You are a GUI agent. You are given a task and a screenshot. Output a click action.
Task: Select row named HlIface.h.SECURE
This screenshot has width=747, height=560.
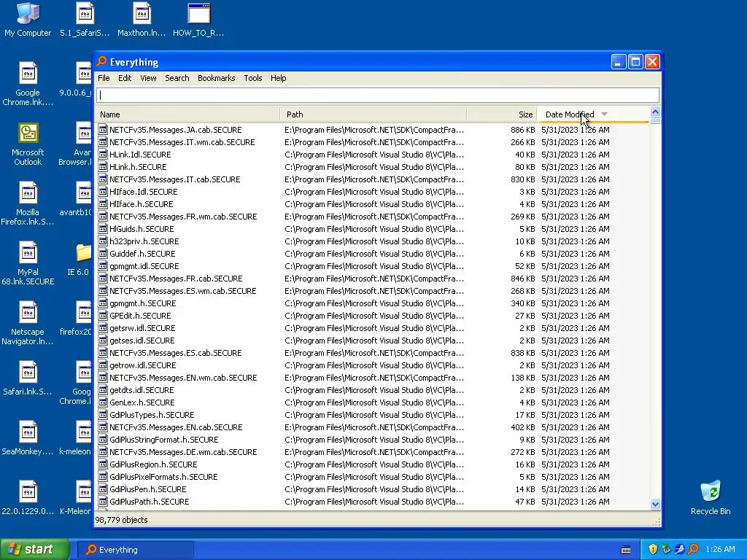pyautogui.click(x=373, y=204)
